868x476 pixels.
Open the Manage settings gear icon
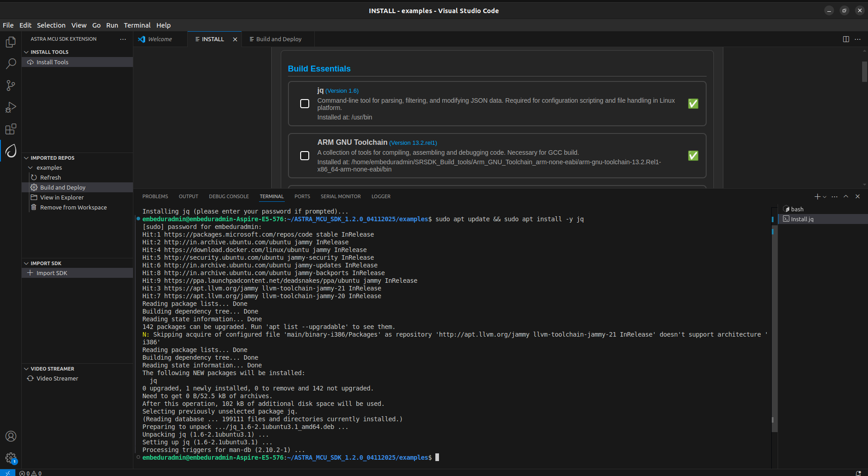coord(10,457)
